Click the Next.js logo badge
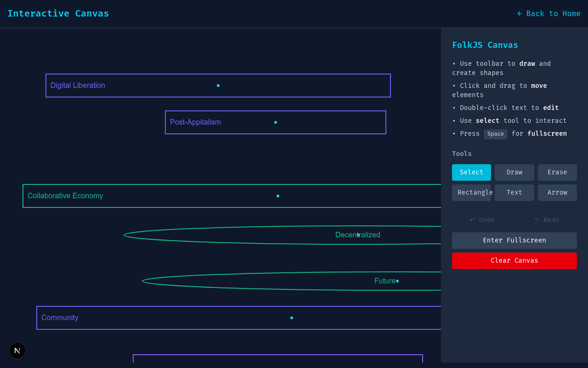The height and width of the screenshot is (368, 588). tap(17, 351)
